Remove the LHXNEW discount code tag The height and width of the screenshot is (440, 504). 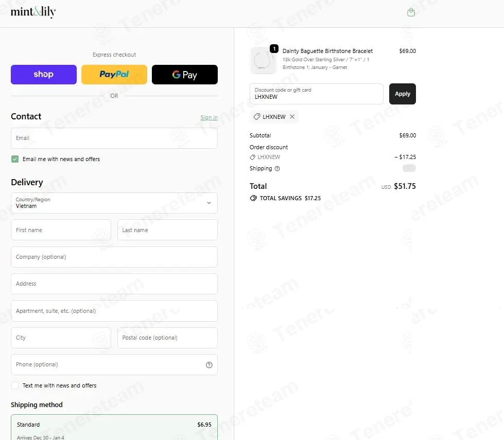point(292,117)
